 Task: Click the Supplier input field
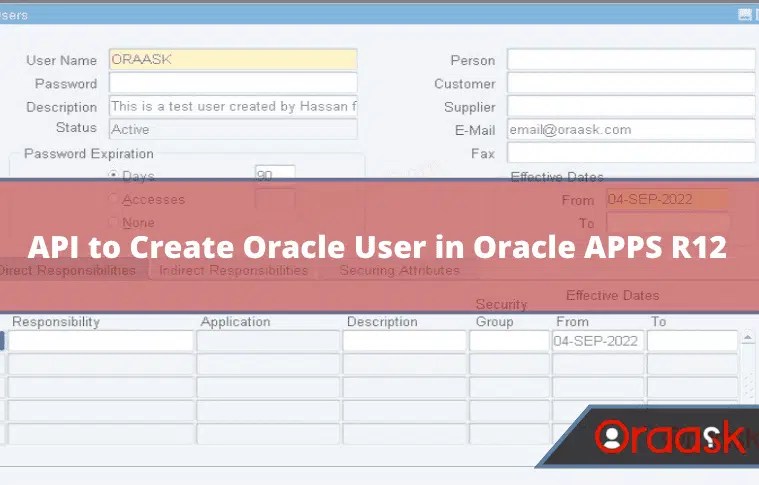(x=631, y=106)
